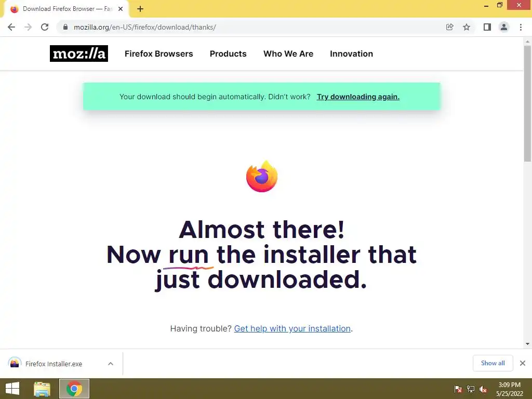Image resolution: width=532 pixels, height=399 pixels.
Task: Click the Mozilla logo
Action: coord(79,54)
